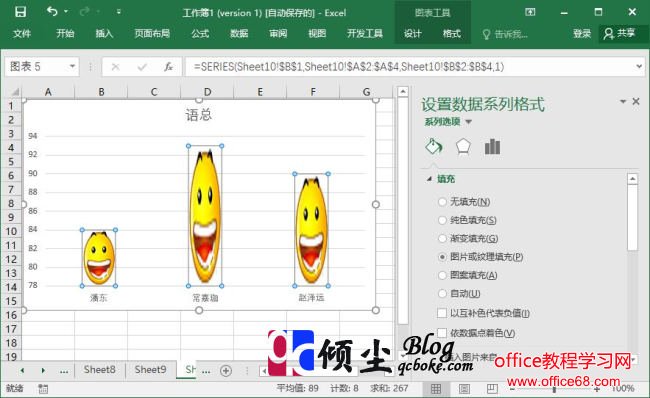650x398 pixels.
Task: Click the Select All corner triangle
Action: click(x=14, y=92)
